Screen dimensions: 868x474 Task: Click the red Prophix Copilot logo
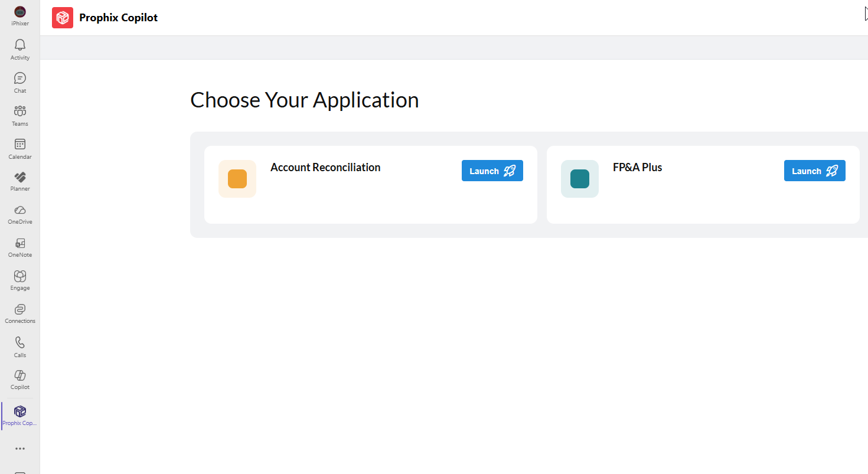(x=63, y=18)
